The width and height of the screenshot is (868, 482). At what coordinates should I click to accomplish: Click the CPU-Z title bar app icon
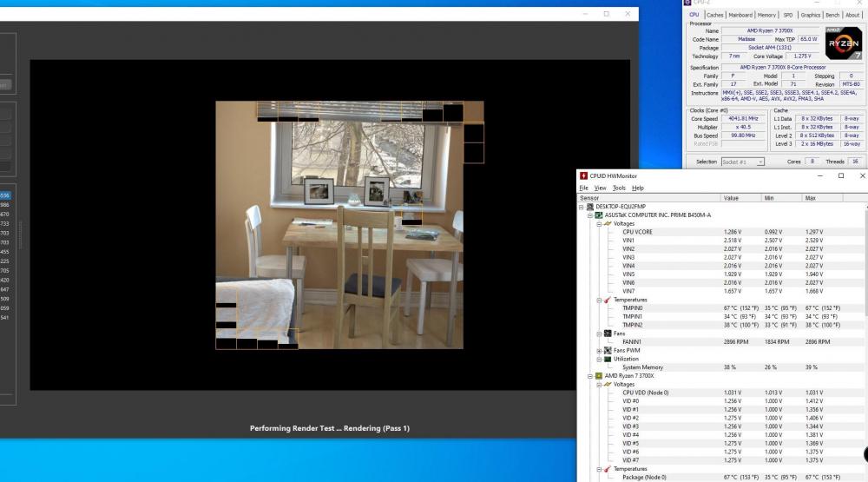(x=688, y=3)
